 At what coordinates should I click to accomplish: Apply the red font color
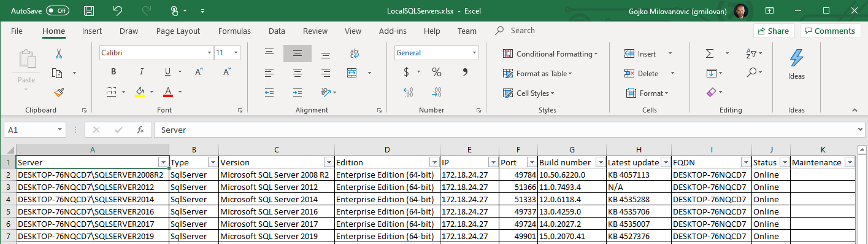(x=167, y=92)
